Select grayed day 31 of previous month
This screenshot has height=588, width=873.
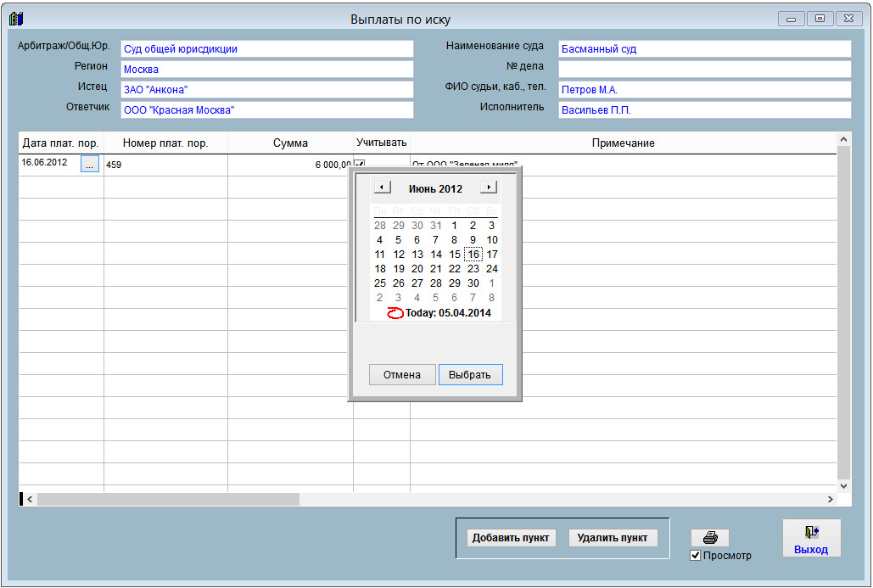[x=436, y=226]
